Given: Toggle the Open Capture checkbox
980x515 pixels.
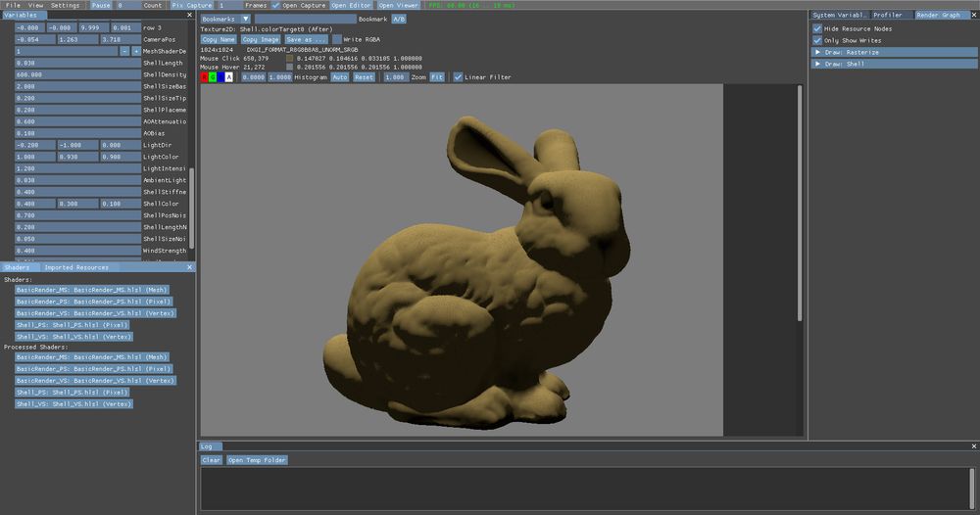Looking at the screenshot, I should tap(275, 5).
